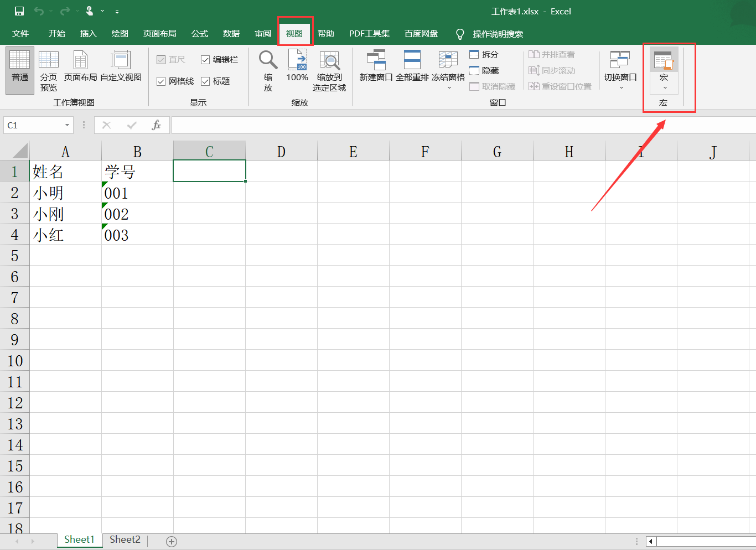This screenshot has height=550, width=756.
Task: Click next sheet navigation arrow
Action: (33, 541)
